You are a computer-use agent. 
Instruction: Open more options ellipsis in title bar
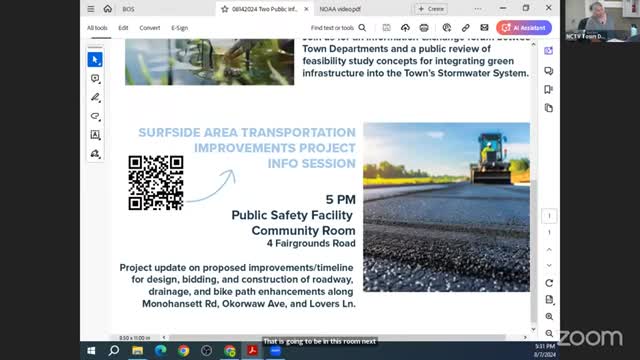[x=478, y=9]
